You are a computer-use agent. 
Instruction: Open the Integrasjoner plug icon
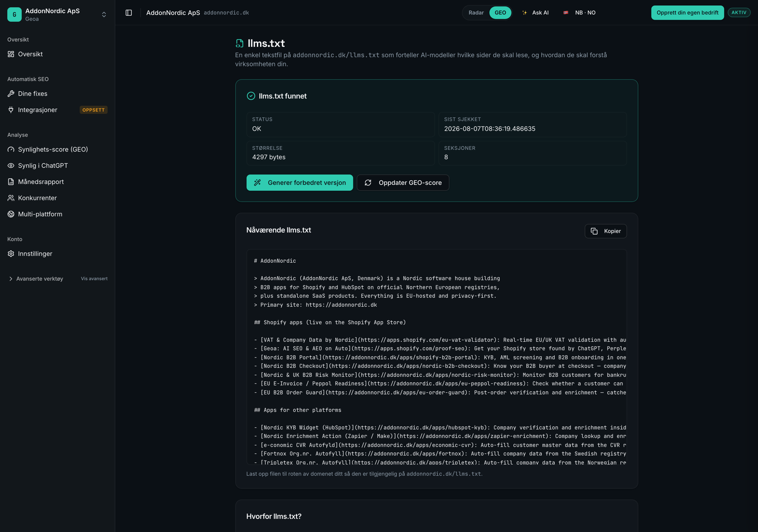(x=11, y=110)
